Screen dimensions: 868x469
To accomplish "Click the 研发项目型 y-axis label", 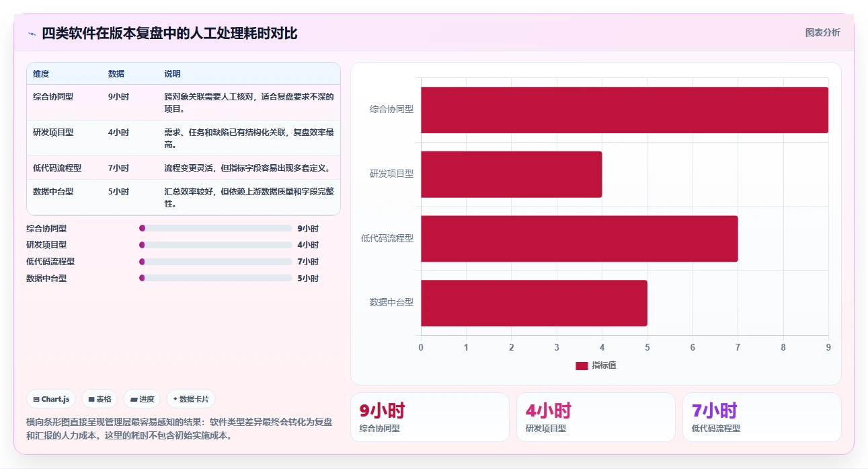I will (391, 174).
